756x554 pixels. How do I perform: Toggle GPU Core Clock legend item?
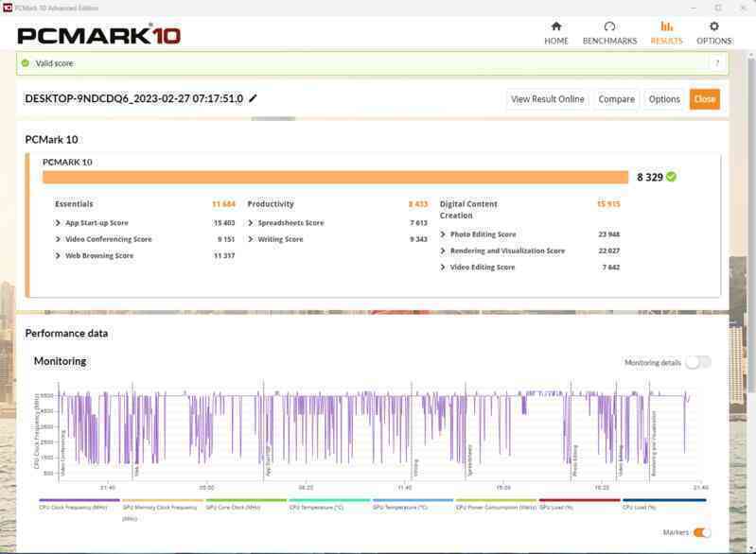point(246,504)
